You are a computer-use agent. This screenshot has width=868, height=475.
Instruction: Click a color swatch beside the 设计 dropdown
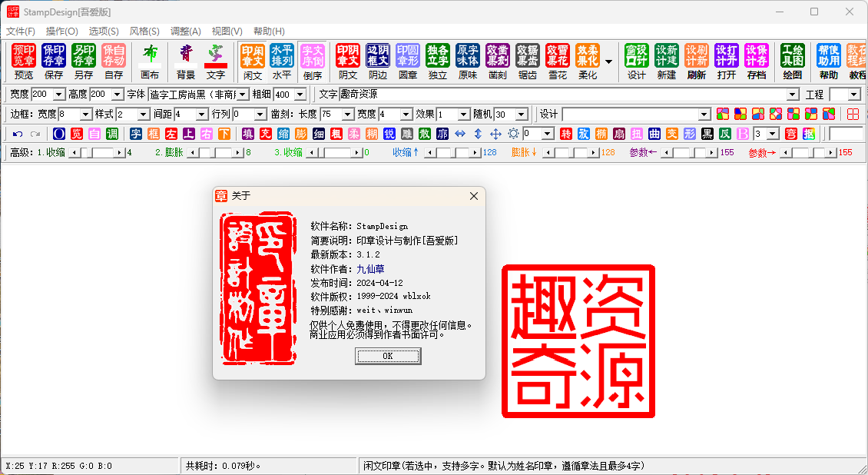[x=723, y=115]
